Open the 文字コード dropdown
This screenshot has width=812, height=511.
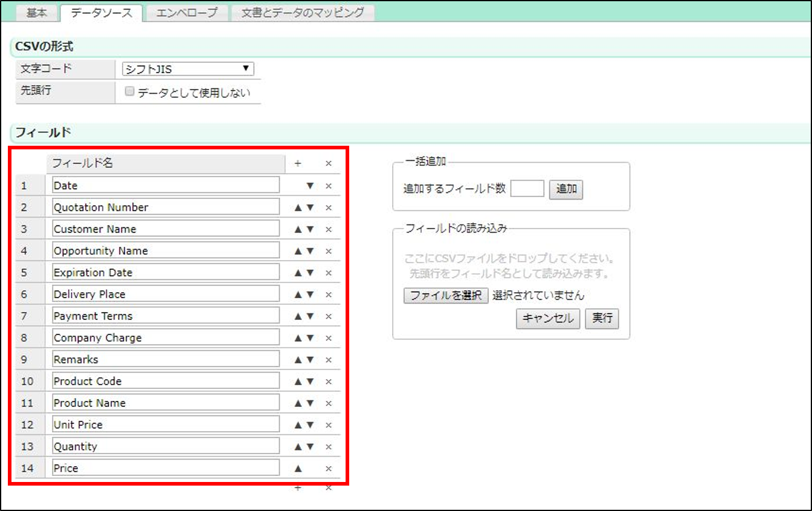[x=188, y=69]
